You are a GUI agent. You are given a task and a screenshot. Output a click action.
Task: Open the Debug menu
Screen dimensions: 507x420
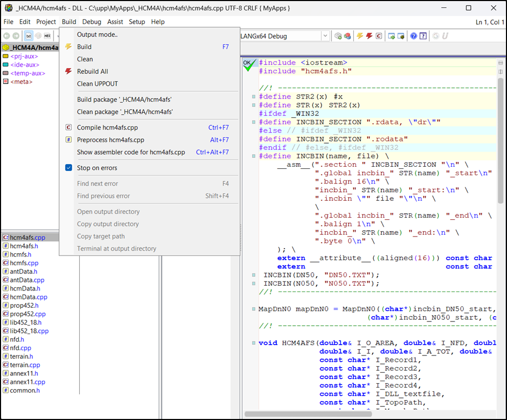92,22
